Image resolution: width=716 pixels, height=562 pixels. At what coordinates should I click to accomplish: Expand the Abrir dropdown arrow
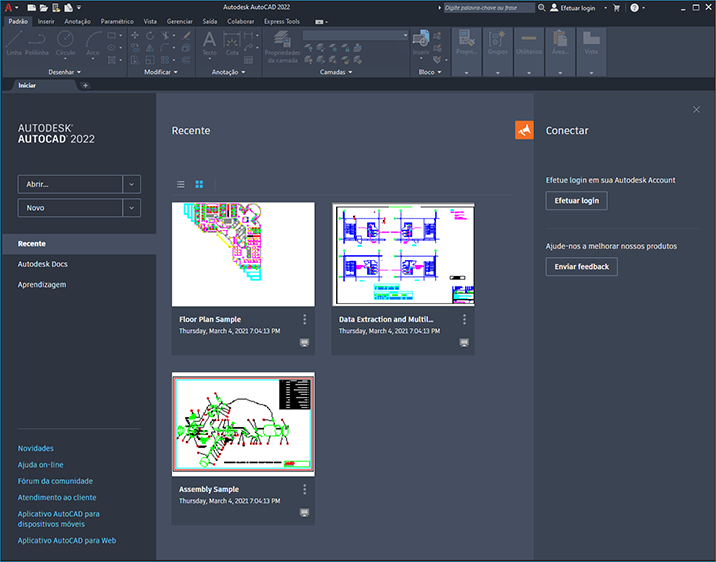132,184
